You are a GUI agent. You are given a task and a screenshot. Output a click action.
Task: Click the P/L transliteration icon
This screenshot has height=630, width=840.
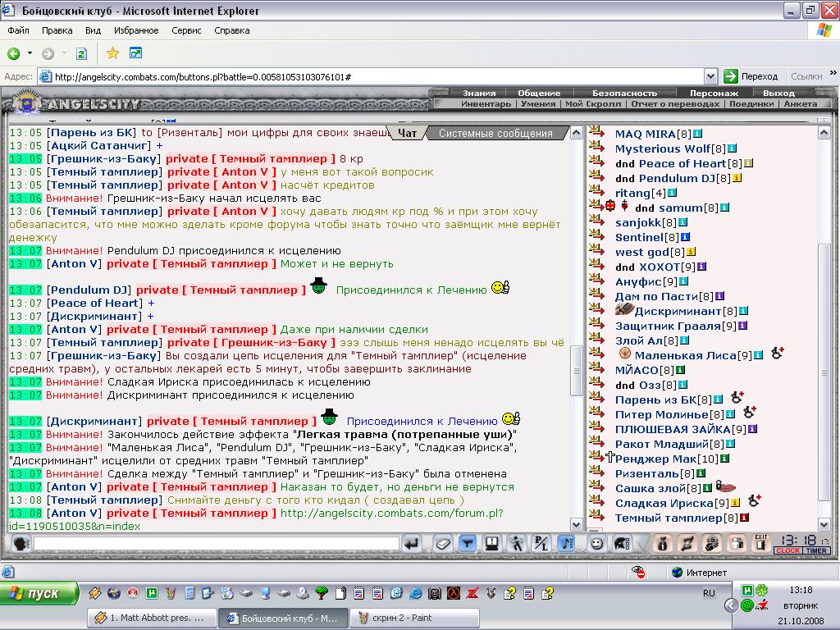point(541,544)
